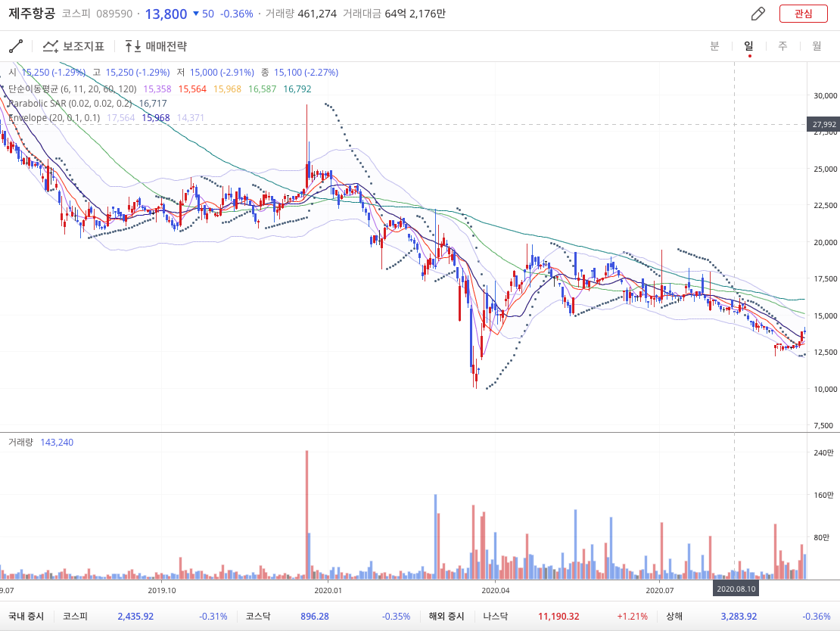Open the 보조지표 indicators menu
840x631 pixels.
(73, 46)
